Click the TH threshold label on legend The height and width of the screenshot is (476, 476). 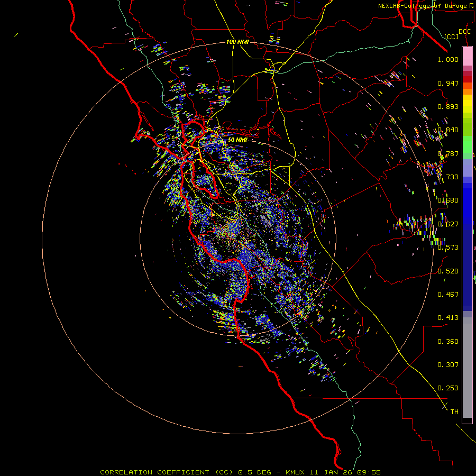click(454, 412)
